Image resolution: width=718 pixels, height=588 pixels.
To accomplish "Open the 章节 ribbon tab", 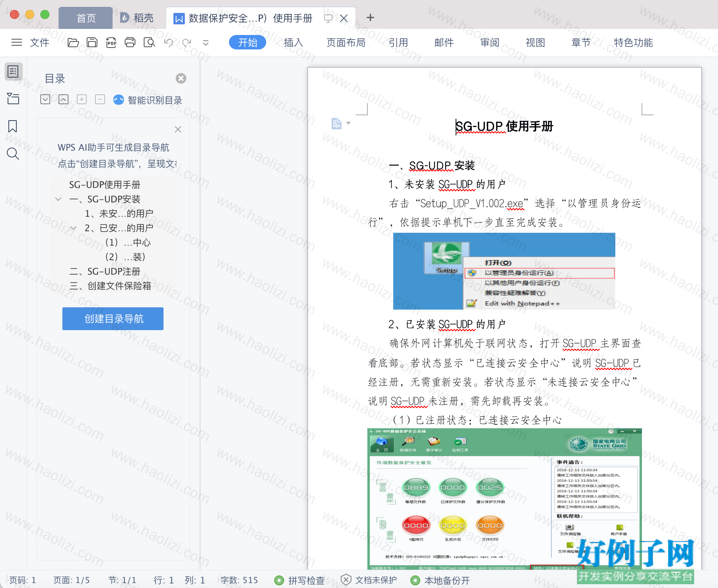I will [581, 42].
